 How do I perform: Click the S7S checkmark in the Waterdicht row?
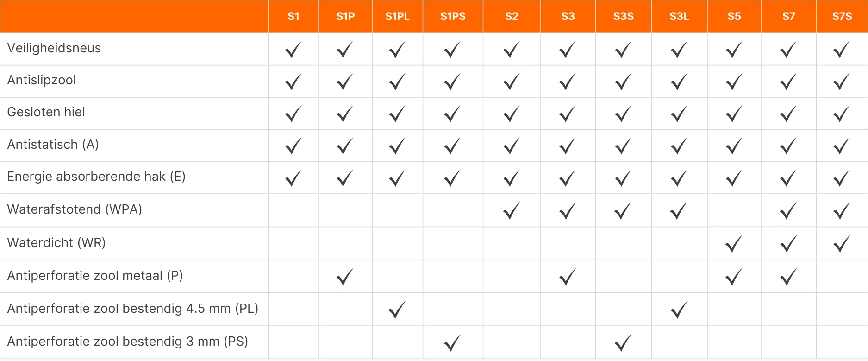click(x=842, y=244)
